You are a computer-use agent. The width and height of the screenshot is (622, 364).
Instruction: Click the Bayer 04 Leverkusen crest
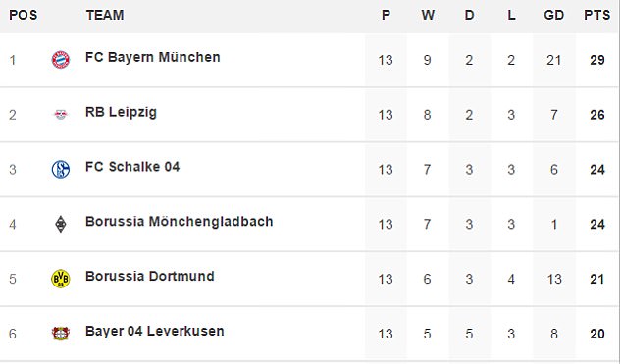coord(61,334)
